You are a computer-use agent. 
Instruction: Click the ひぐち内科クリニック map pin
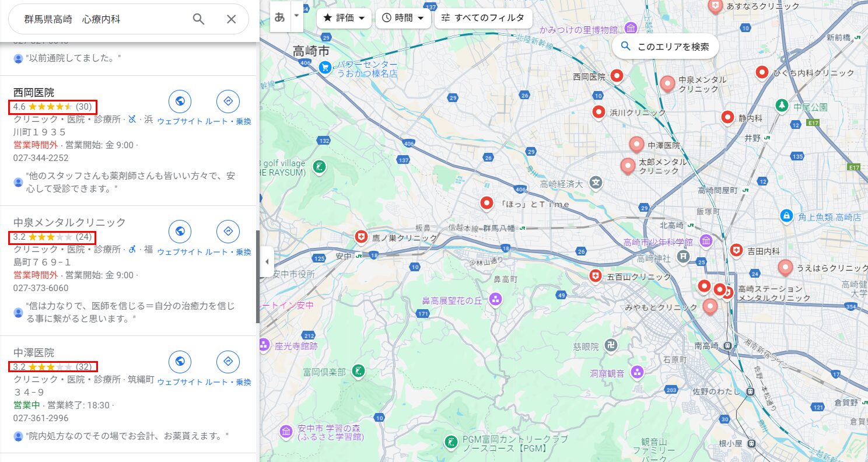click(762, 72)
